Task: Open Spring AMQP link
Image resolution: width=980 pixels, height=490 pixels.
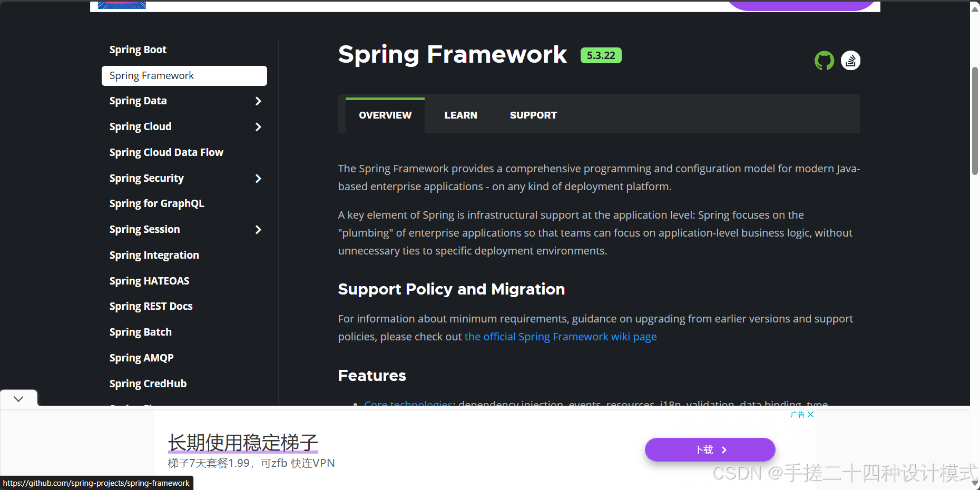Action: point(142,358)
